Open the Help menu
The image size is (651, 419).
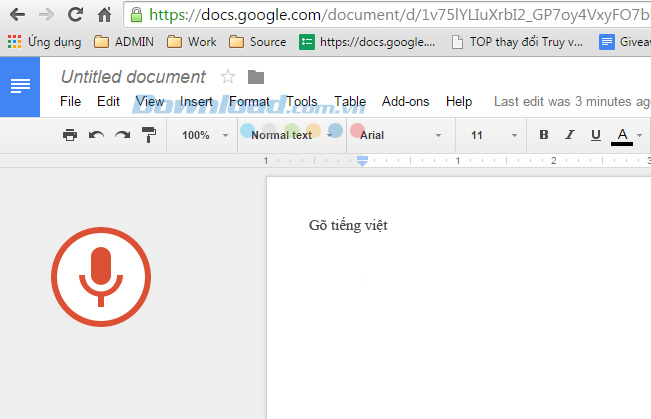coord(459,101)
